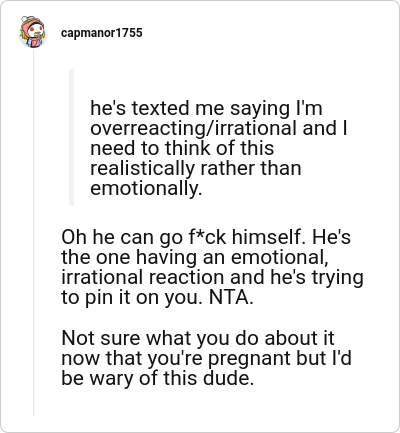
Task: Click the quoted word "emotionally."
Action: click(146, 189)
